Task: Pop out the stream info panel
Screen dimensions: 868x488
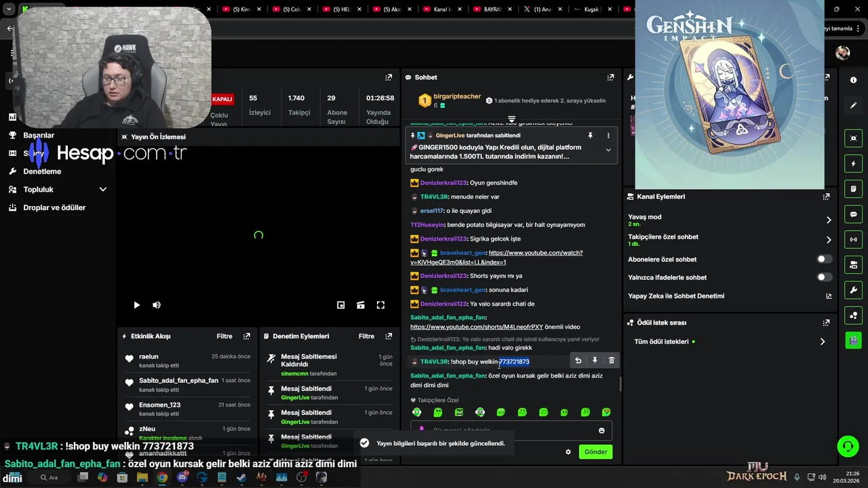Action: (389, 77)
